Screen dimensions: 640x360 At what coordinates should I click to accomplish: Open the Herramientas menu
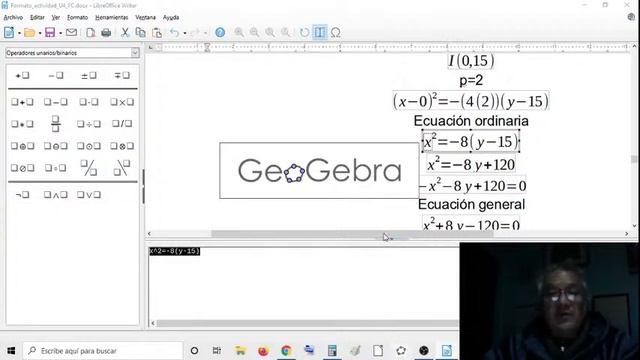coord(111,18)
